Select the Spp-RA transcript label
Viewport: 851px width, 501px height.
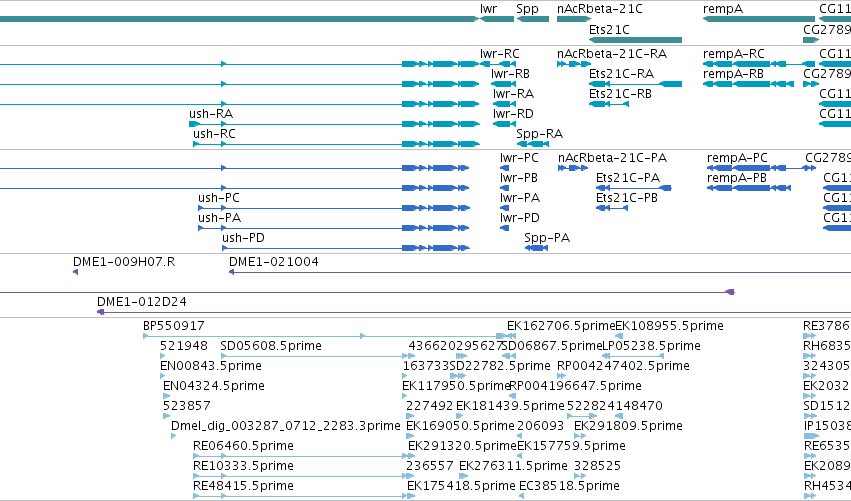539,134
